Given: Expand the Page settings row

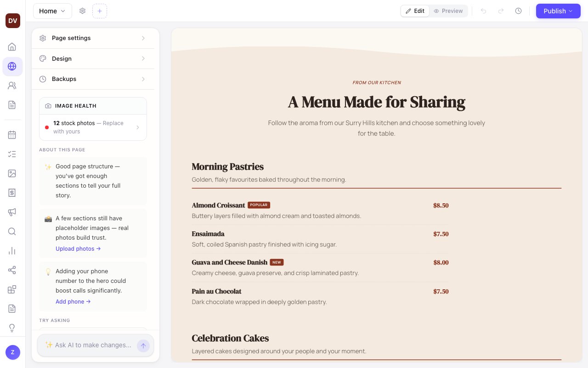Looking at the screenshot, I should coord(93,38).
